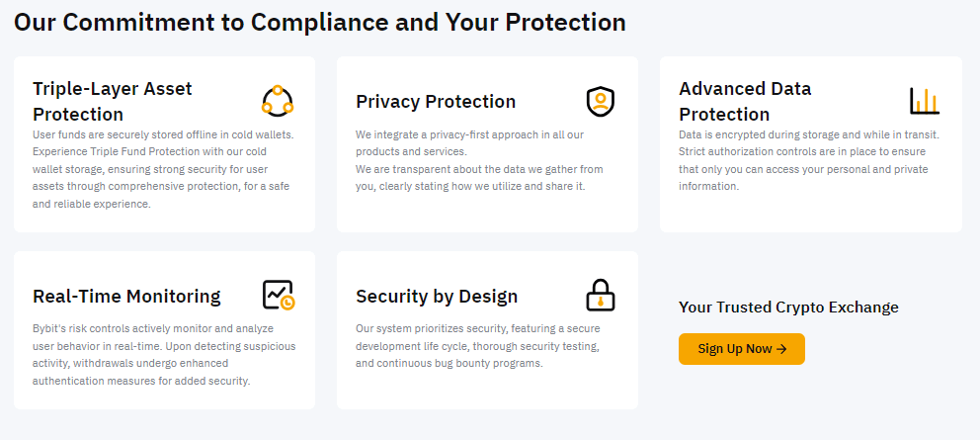
Task: Click the privacy-first approach description text
Action: pyautogui.click(x=469, y=142)
